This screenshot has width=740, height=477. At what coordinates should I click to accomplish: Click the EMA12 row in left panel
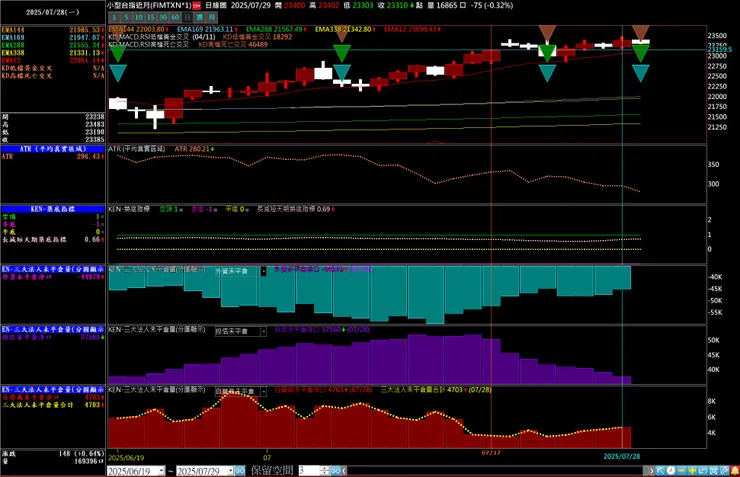(52, 60)
